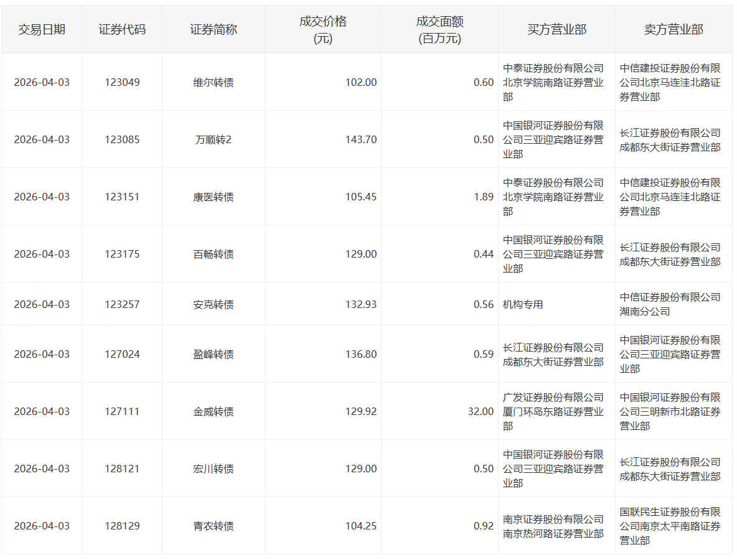Image resolution: width=737 pixels, height=560 pixels.
Task: Click the 成交价格(元) column header
Action: (x=323, y=30)
